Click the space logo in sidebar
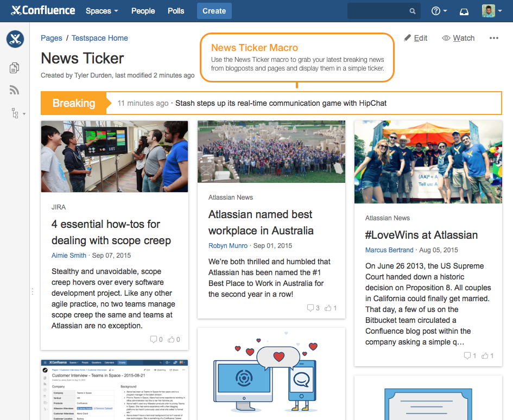The width and height of the screenshot is (513, 420). click(x=15, y=39)
